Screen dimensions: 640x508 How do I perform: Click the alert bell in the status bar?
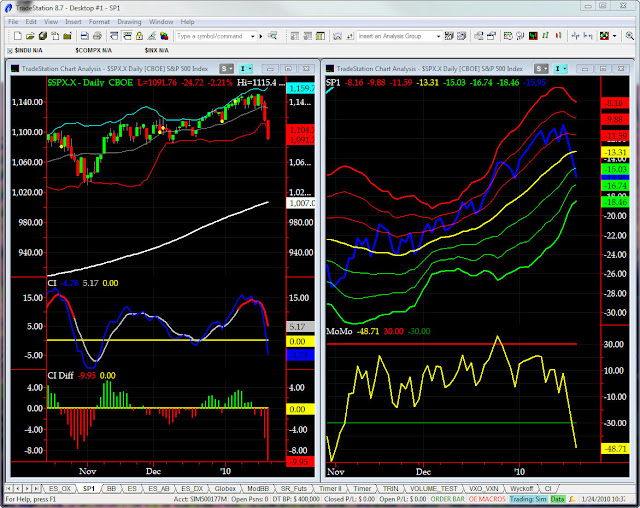tap(572, 499)
